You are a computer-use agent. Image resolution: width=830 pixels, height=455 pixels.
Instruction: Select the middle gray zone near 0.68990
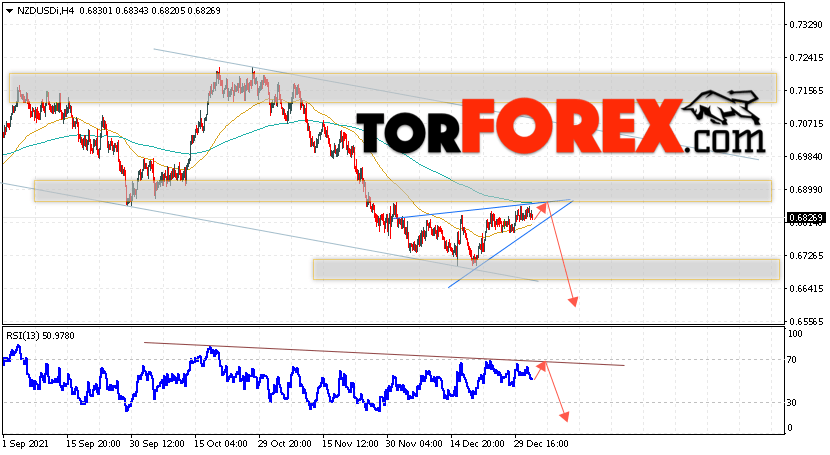point(403,191)
